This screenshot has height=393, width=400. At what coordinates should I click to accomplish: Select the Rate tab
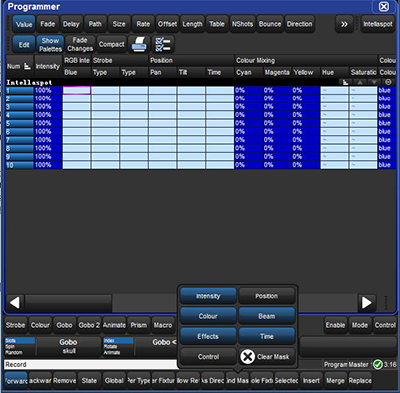click(x=143, y=24)
